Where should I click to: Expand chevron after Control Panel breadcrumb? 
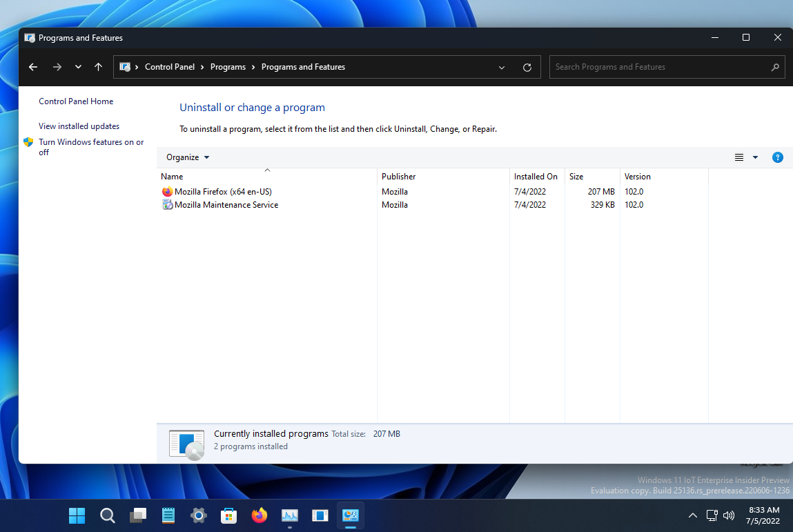tap(202, 67)
